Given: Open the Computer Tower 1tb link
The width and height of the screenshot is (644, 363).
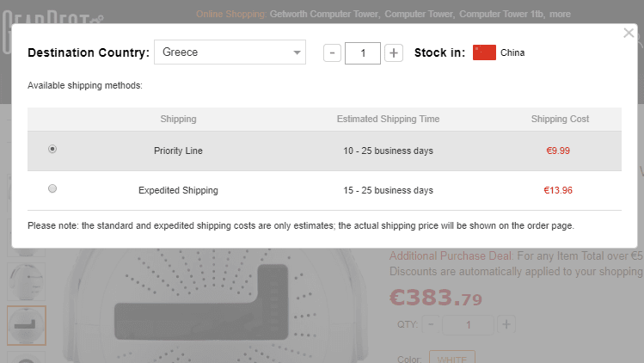Looking at the screenshot, I should coord(500,15).
